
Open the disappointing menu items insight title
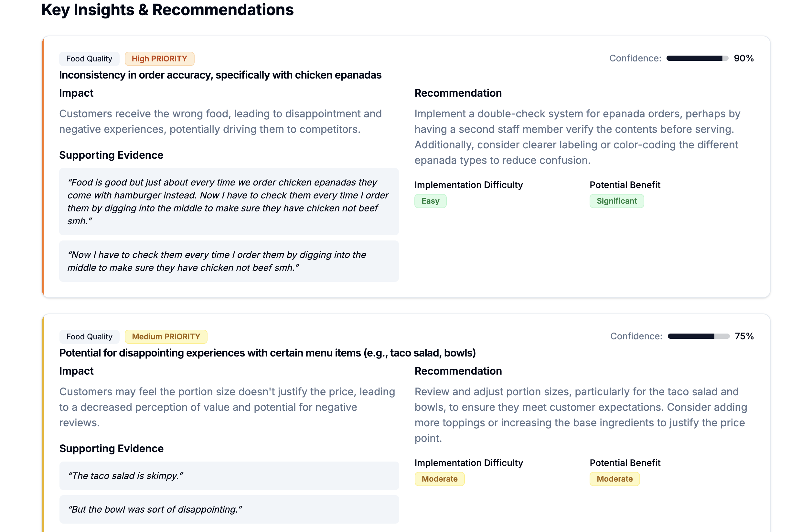pyautogui.click(x=267, y=353)
